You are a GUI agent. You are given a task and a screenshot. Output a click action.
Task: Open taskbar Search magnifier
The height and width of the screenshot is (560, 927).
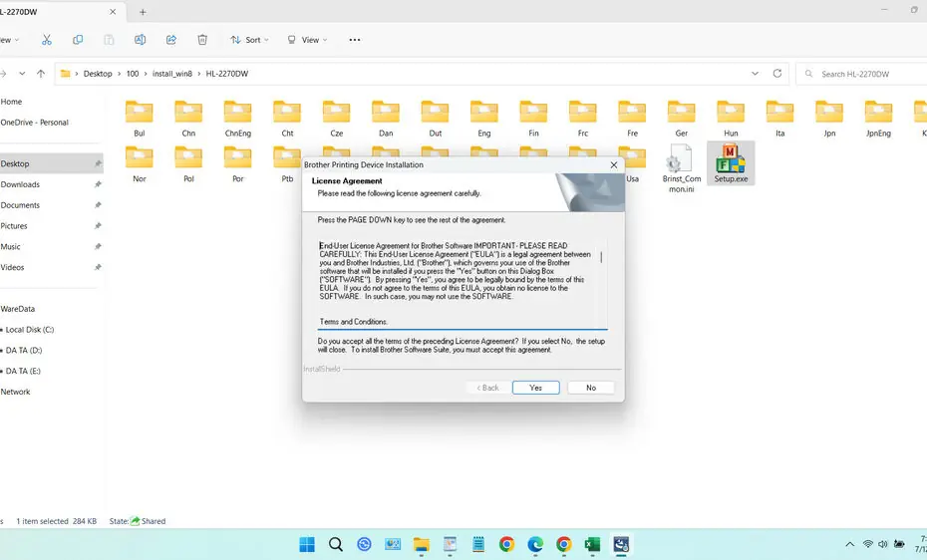[336, 544]
